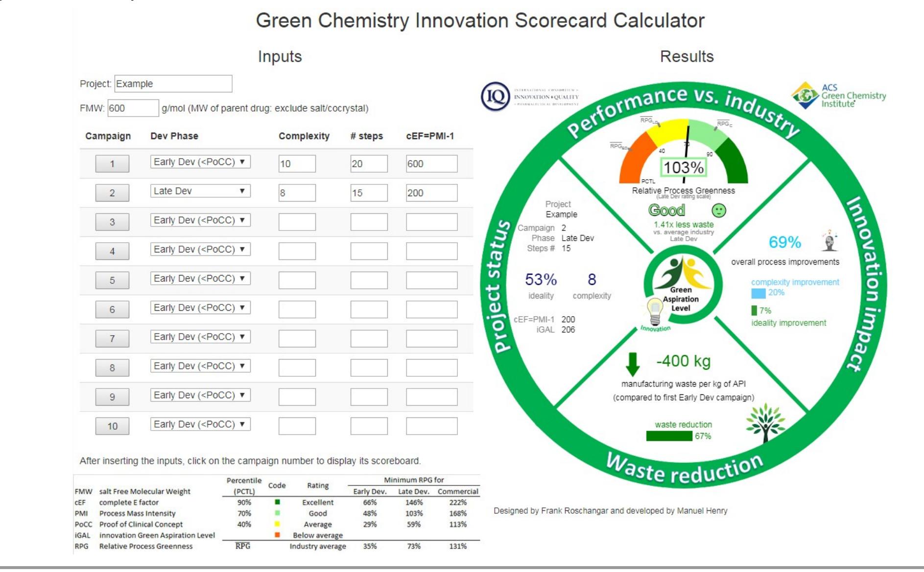This screenshot has width=924, height=572.
Task: Open the Dev Phase dropdown for Campaign 1
Action: point(200,162)
